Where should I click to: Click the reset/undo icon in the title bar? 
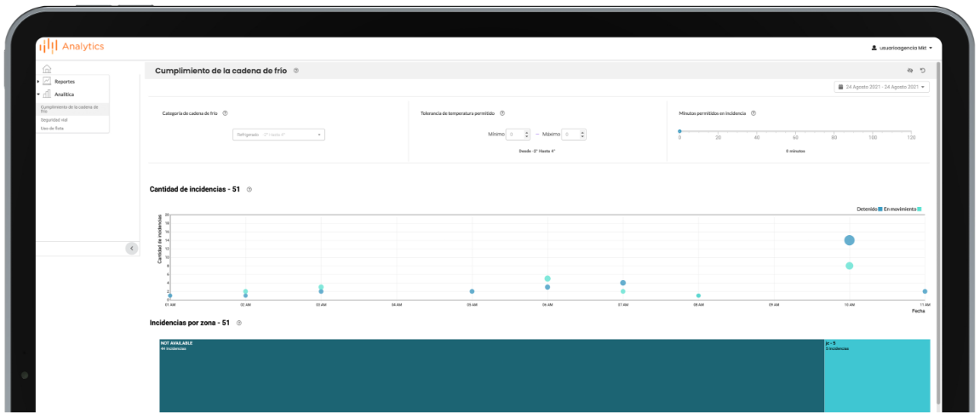click(x=923, y=71)
